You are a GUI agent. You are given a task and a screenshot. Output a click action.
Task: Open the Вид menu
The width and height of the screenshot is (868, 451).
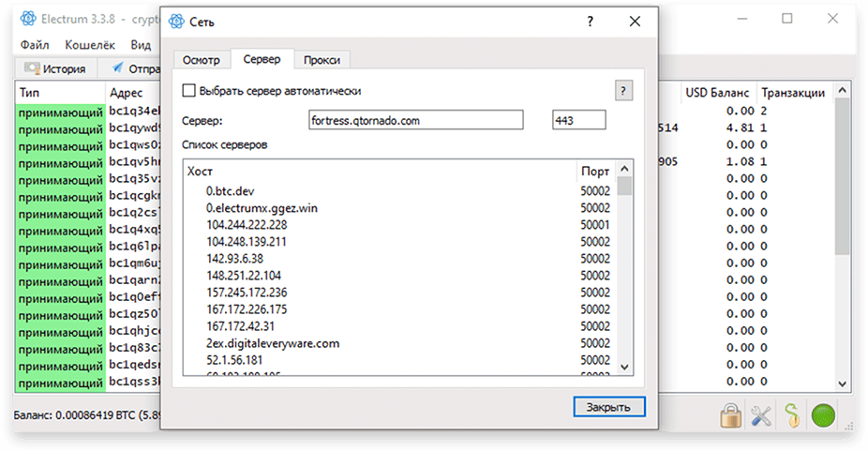point(141,45)
